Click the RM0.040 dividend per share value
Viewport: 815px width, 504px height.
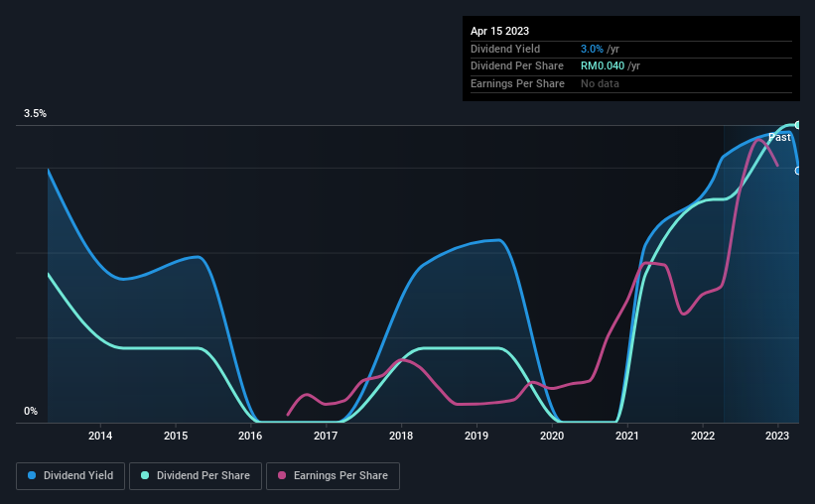click(x=603, y=66)
